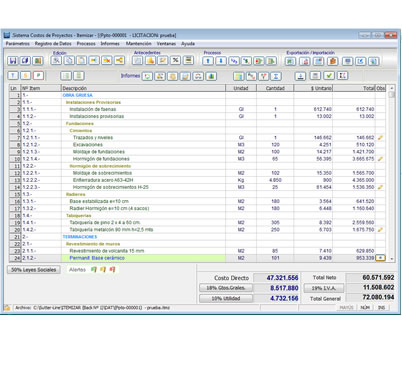Select the Excavaciones item row
Screen dimensions: 402x365
click(x=197, y=145)
